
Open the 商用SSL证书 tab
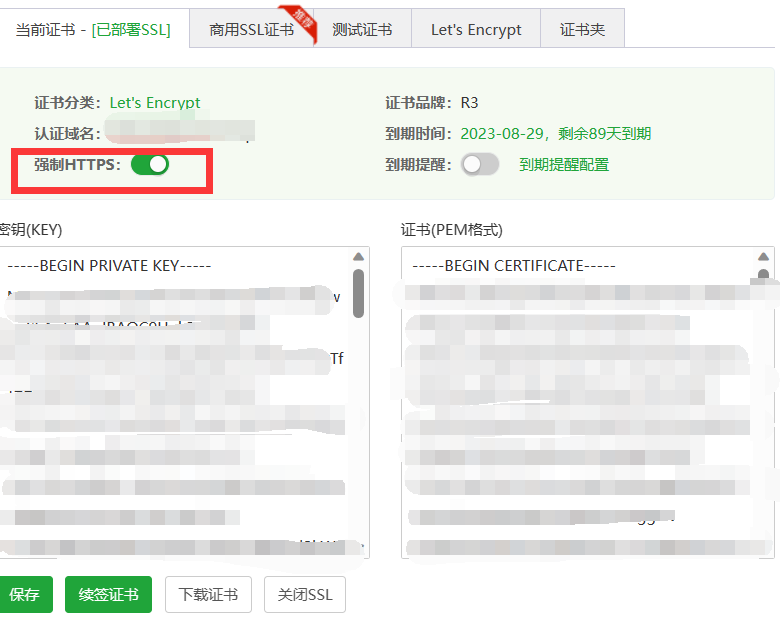coord(251,30)
